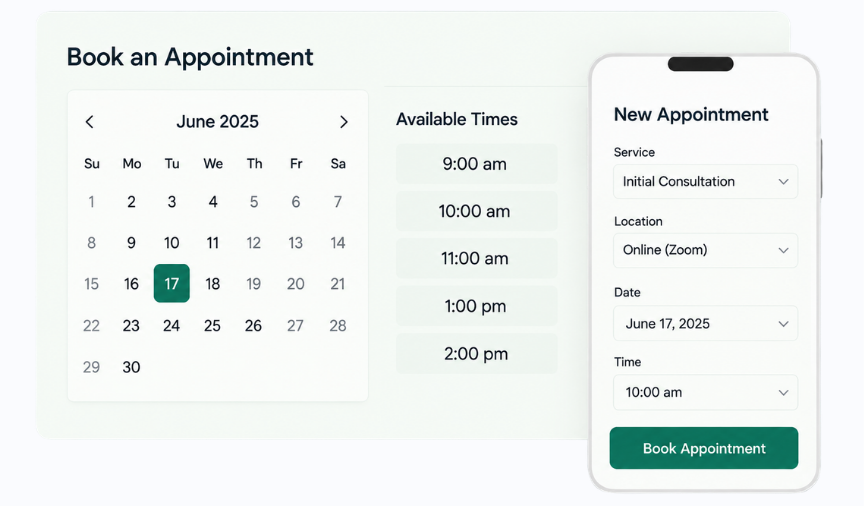Advance to next month with right arrow

pyautogui.click(x=344, y=122)
